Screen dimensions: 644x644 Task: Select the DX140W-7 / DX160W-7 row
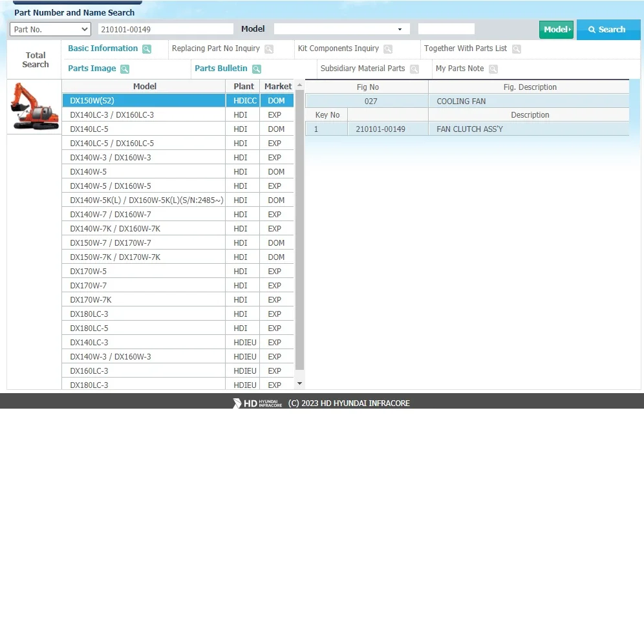point(178,215)
